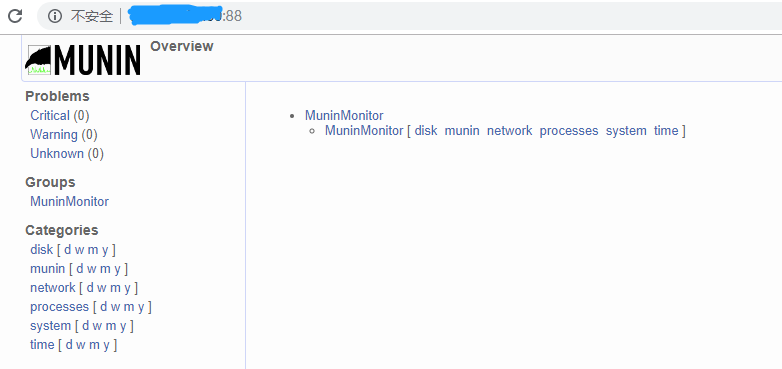Click the Overview page heading
Image resolution: width=782 pixels, height=369 pixels.
(x=182, y=46)
